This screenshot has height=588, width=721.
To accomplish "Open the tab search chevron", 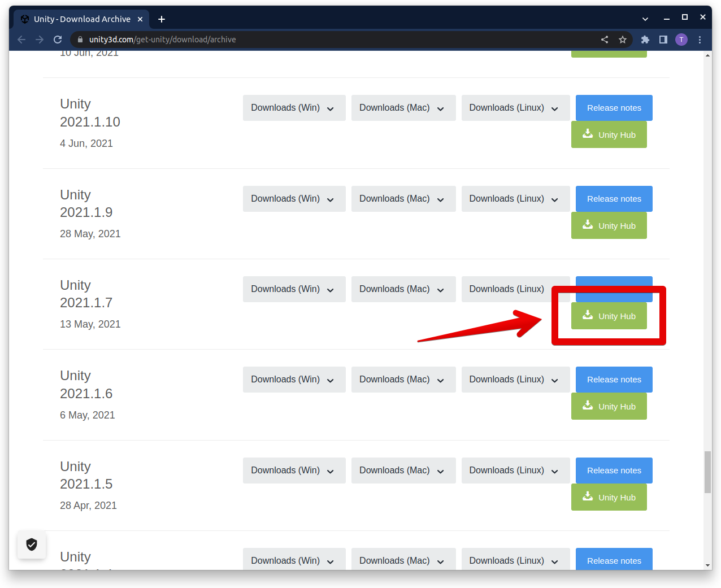I will [x=645, y=19].
